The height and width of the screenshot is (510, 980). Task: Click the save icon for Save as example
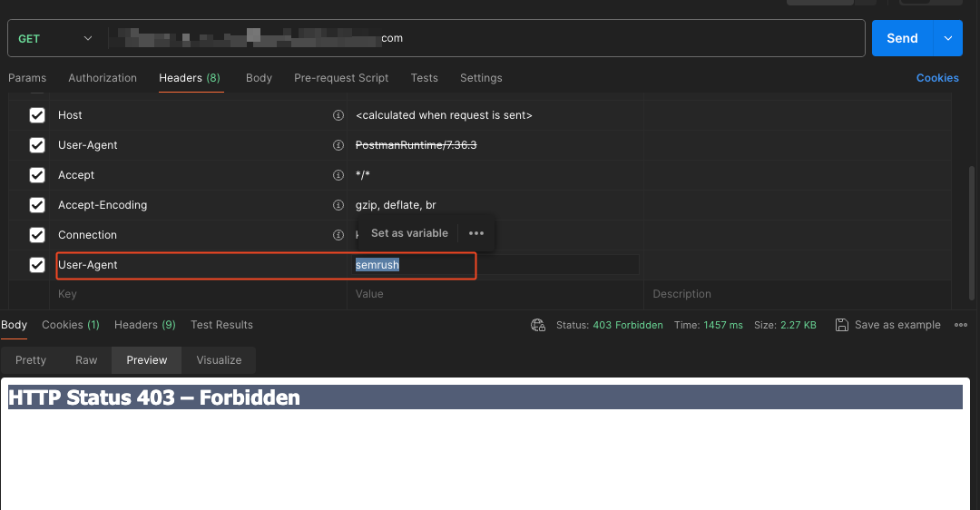click(x=842, y=325)
